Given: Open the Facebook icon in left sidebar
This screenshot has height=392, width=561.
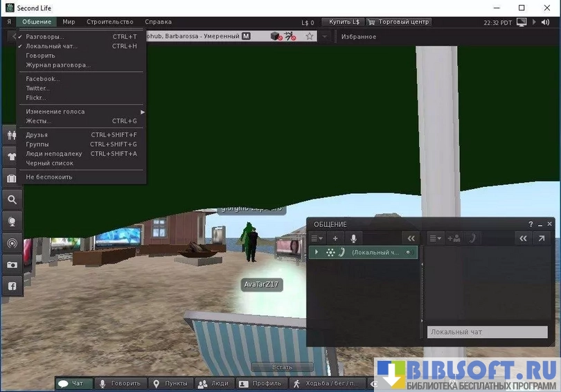Looking at the screenshot, I should pos(12,286).
